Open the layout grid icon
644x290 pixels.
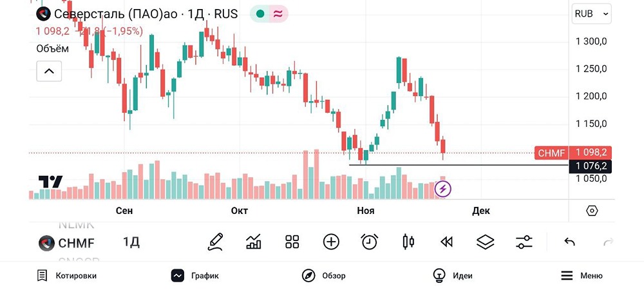pyautogui.click(x=292, y=242)
